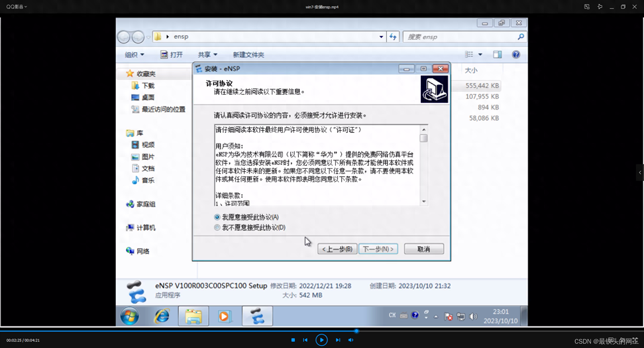Play the video in QQ影音
The height and width of the screenshot is (348, 644).
[x=321, y=340]
